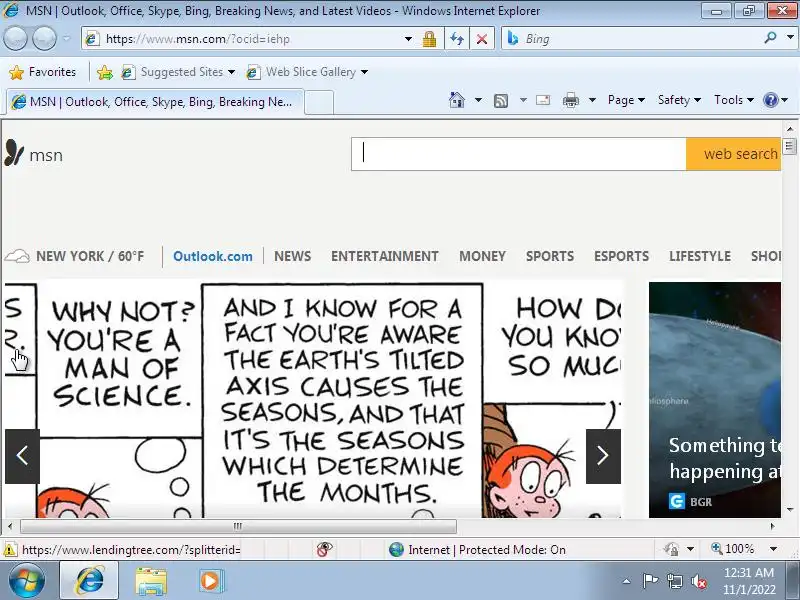This screenshot has width=800, height=600.
Task: Open the Outlook.com link
Action: (213, 256)
